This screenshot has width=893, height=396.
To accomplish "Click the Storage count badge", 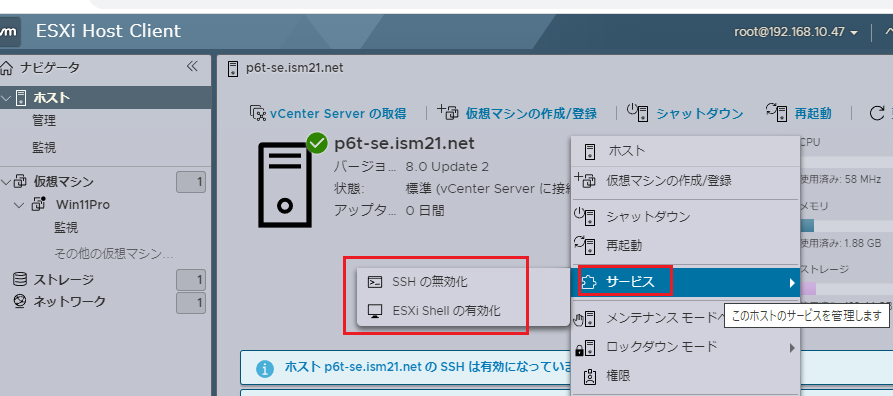I will click(191, 280).
